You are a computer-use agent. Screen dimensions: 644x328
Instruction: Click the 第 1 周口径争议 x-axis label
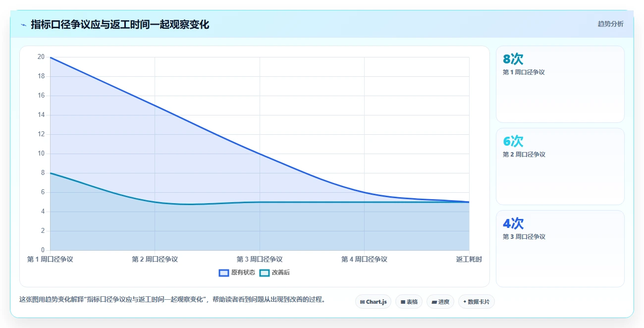50,259
